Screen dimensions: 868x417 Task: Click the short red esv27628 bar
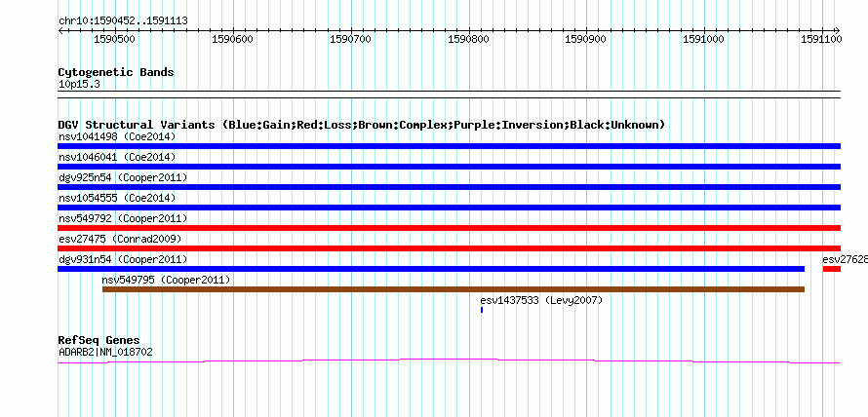(832, 269)
